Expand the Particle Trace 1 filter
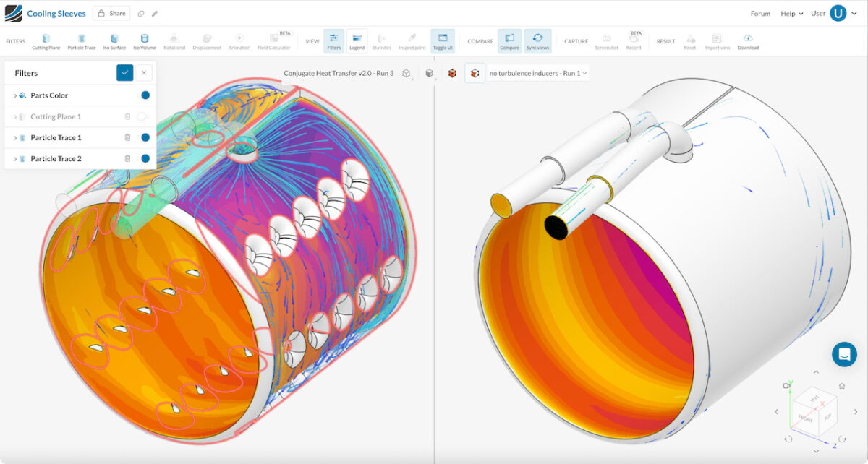This screenshot has height=464, width=868. click(x=15, y=137)
